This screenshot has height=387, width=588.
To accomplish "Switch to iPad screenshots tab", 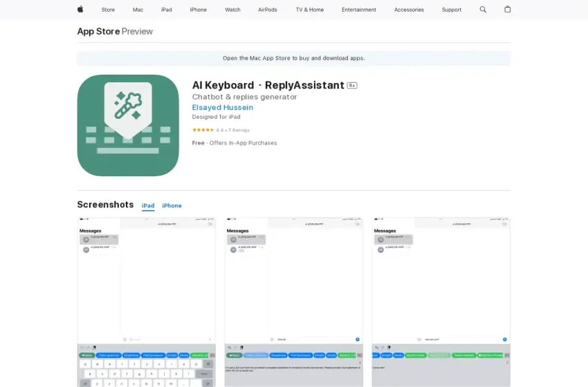I will (x=148, y=206).
